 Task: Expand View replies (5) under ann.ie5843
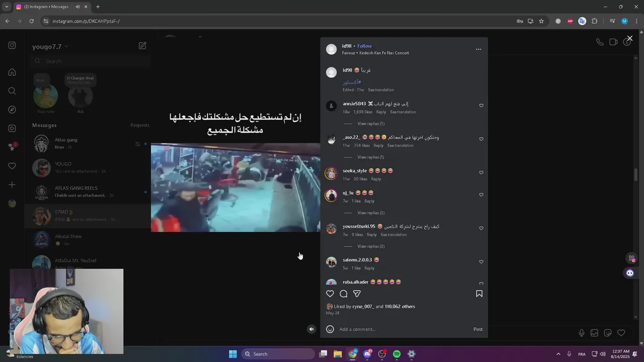(x=371, y=124)
